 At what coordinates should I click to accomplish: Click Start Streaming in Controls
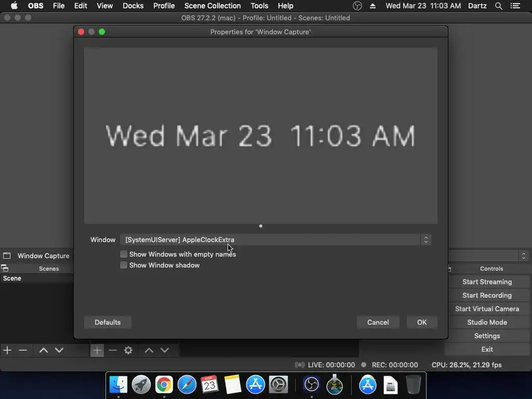point(487,282)
